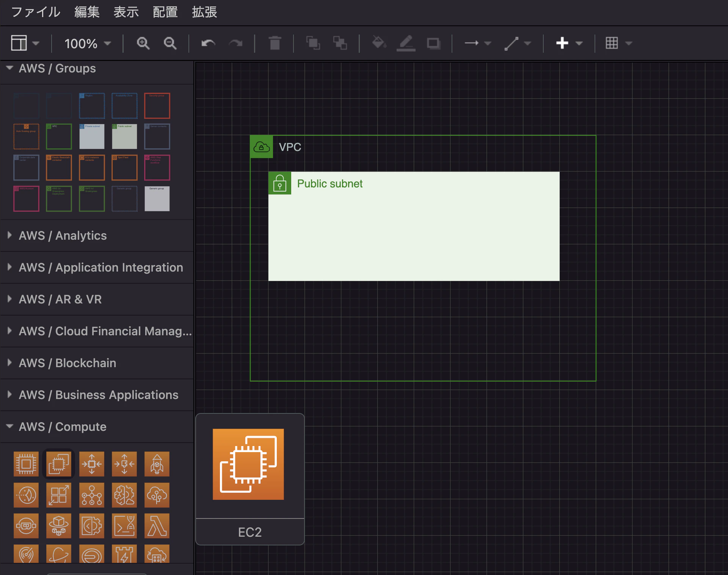Expand the AWS / Analytics section

coord(97,236)
